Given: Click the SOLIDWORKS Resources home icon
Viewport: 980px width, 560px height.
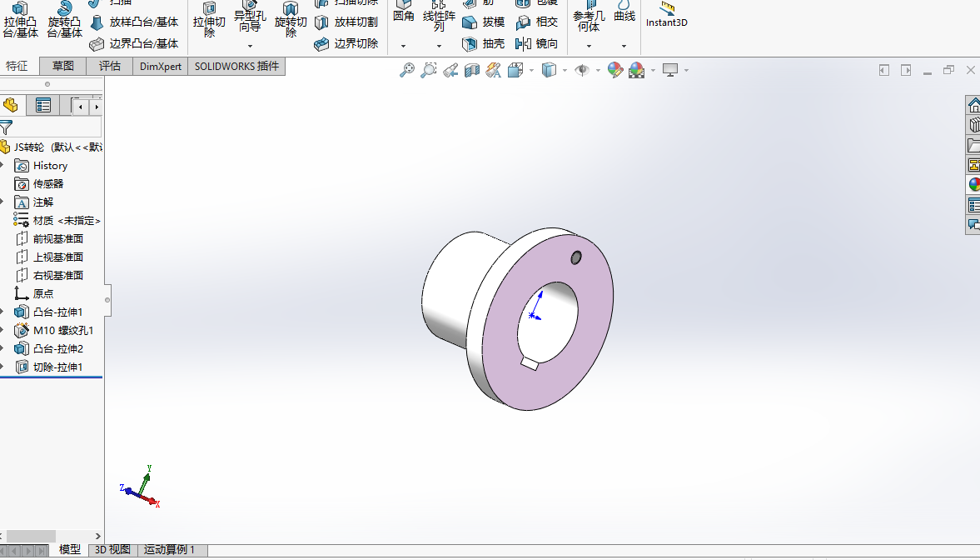Looking at the screenshot, I should [973, 106].
